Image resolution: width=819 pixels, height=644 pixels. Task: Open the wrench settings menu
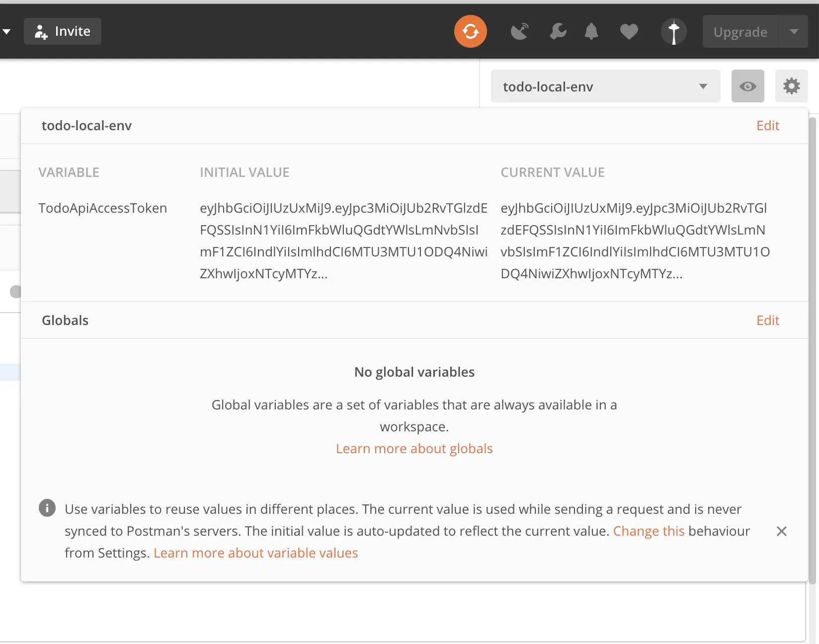[x=558, y=31]
